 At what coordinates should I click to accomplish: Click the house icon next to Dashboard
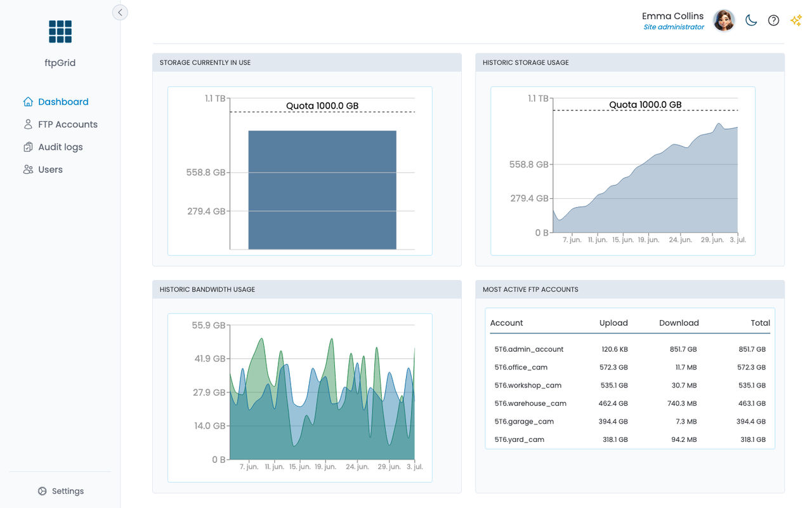28,102
